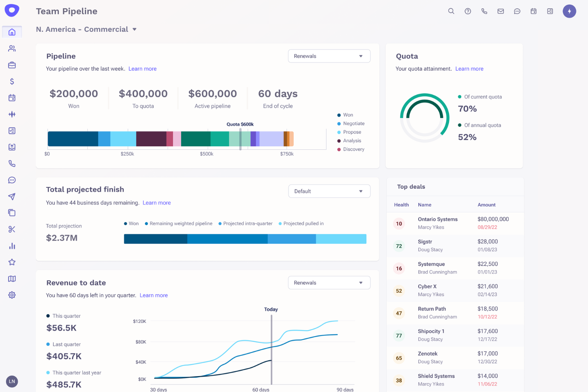The image size is (588, 392).
Task: Click the dark navy Won segment of the pipeline bar
Action: coord(73,139)
